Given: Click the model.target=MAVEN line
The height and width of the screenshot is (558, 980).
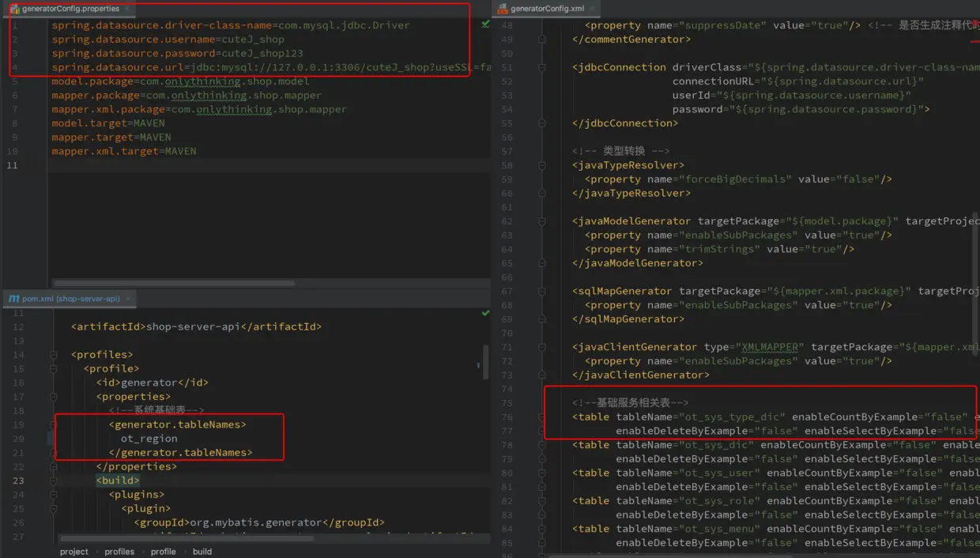Looking at the screenshot, I should click(108, 123).
